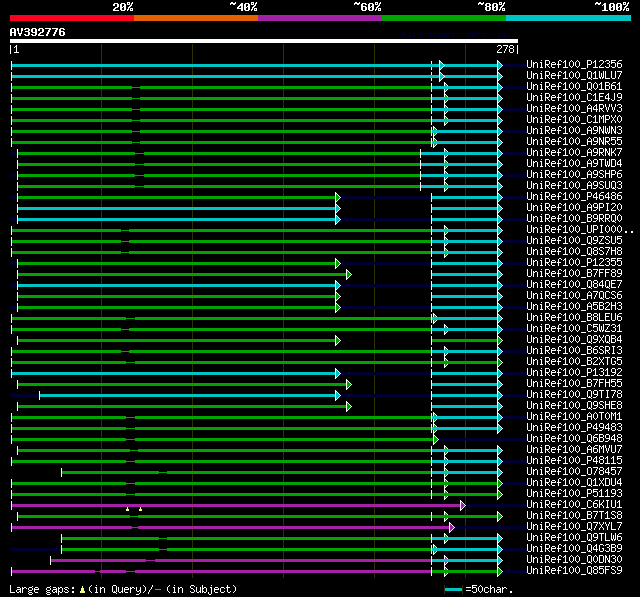
Task: Click the purple arrowhead ending the C6KIU1 alignment
Action: [462, 506]
